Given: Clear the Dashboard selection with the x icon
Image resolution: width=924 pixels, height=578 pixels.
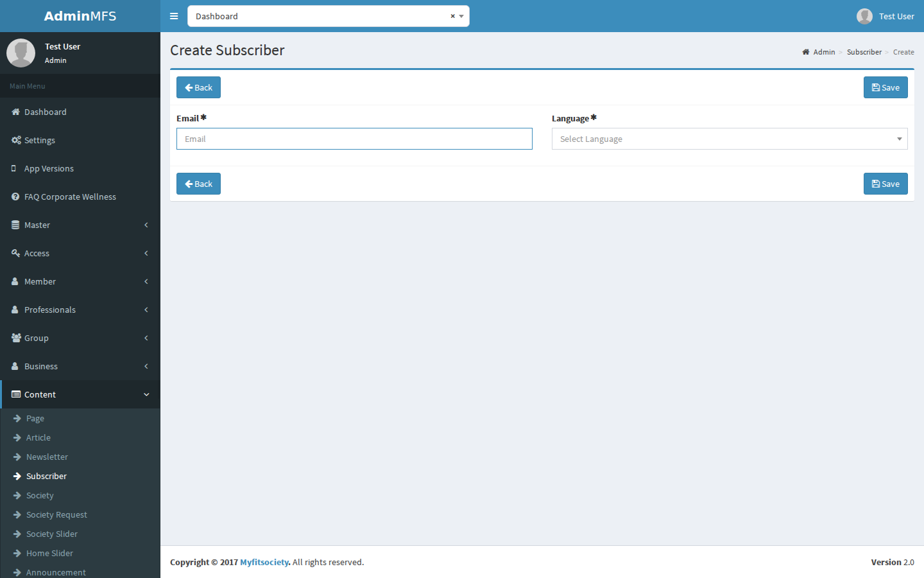Looking at the screenshot, I should point(452,16).
